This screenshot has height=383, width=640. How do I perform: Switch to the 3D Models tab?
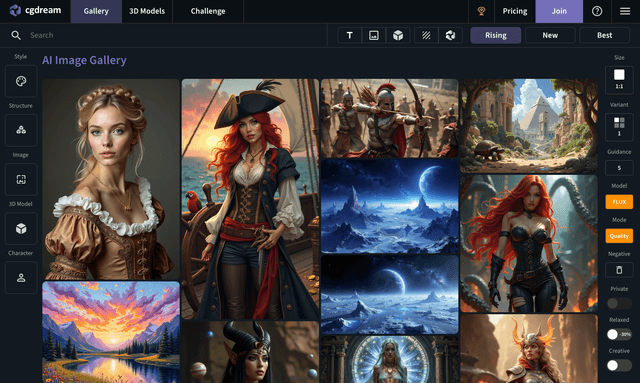pos(147,11)
